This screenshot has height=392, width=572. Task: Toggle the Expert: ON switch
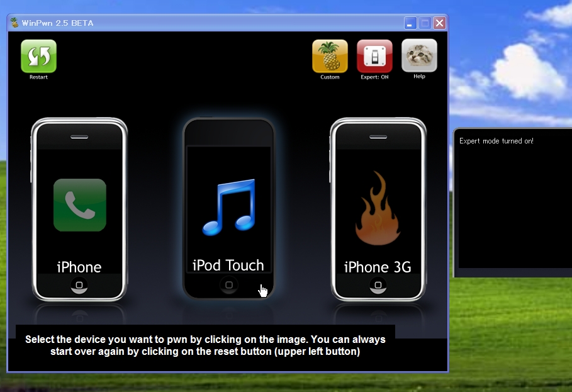point(374,56)
